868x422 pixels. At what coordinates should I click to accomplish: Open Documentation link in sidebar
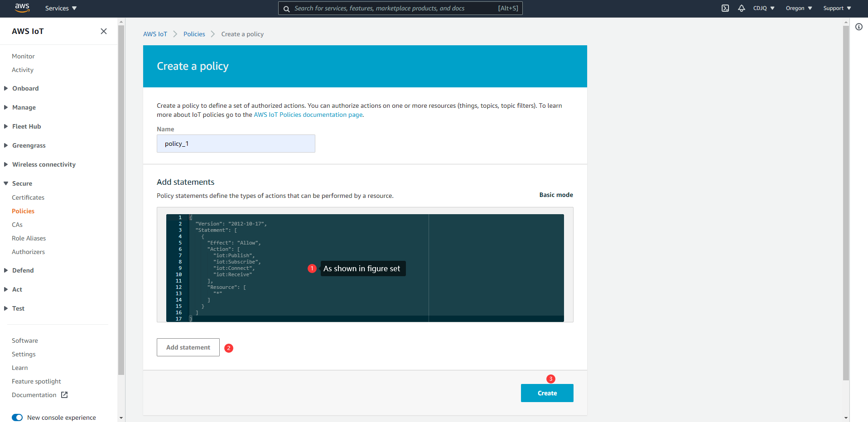click(x=34, y=395)
